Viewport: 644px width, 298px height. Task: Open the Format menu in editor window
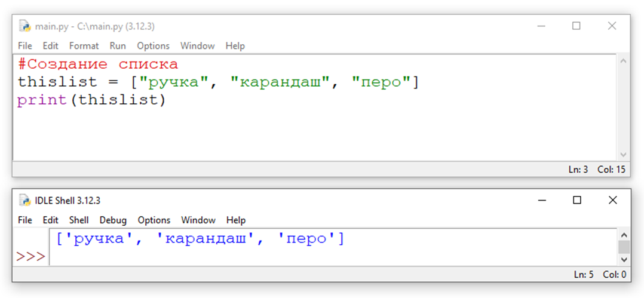84,45
